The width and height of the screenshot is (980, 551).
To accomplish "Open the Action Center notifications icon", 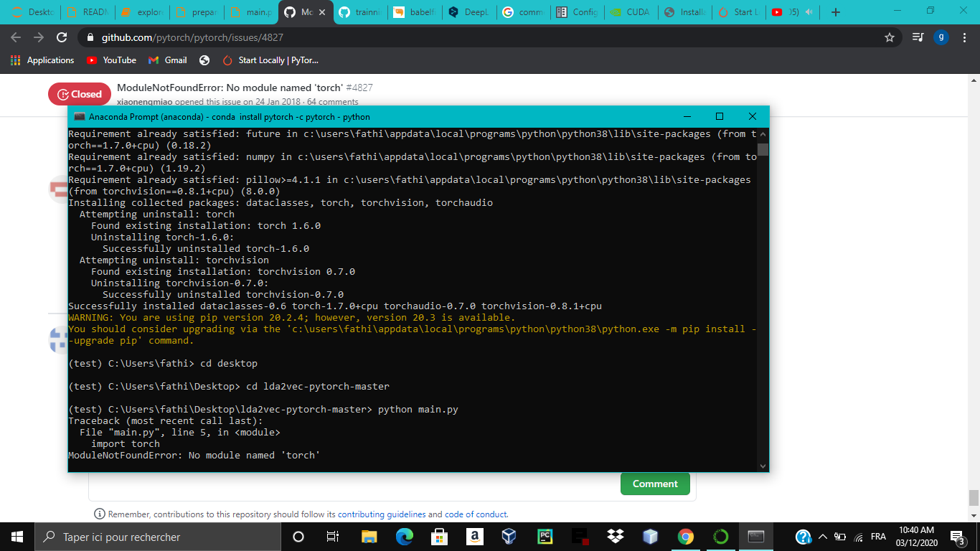I will 955,536.
